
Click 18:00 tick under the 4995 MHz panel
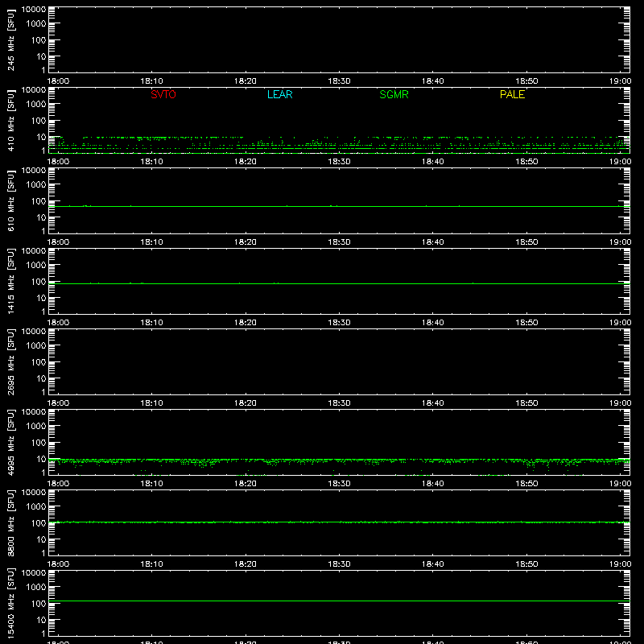click(x=58, y=484)
